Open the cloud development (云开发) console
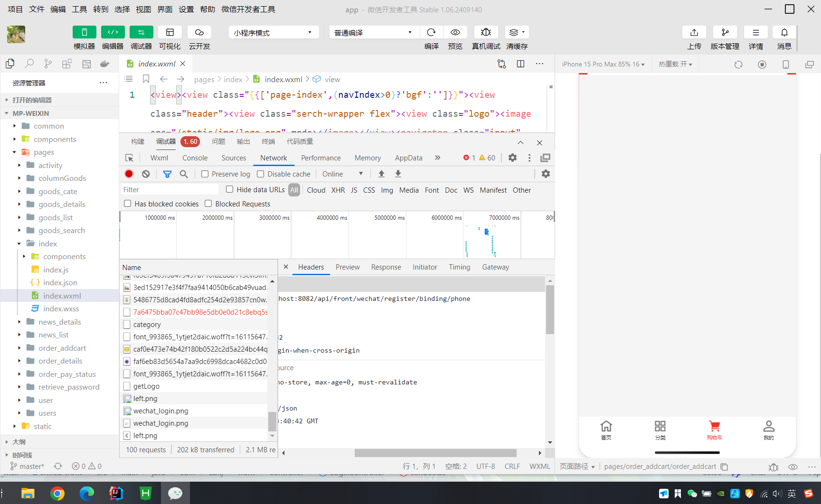Viewport: 821px width, 504px height. click(x=199, y=32)
